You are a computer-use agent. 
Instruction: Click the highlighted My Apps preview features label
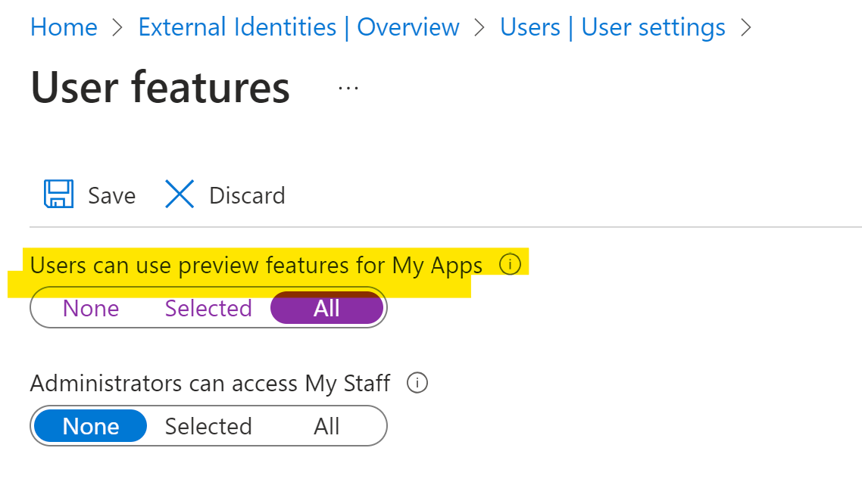click(x=256, y=266)
